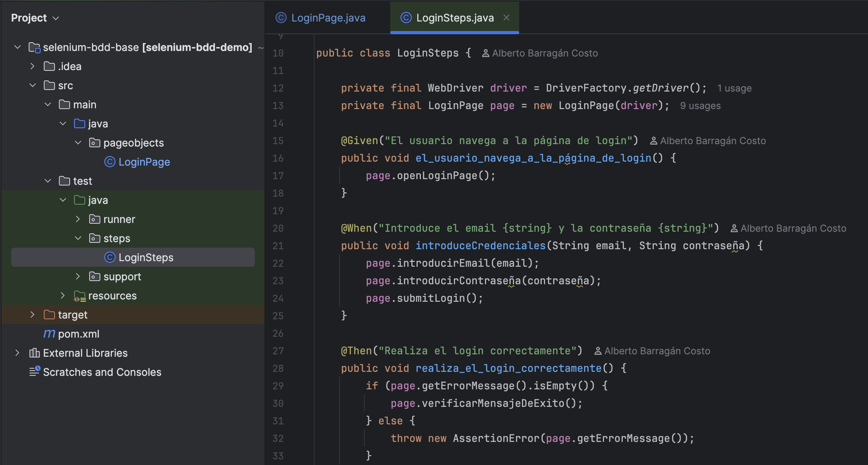Click the green java test root icon
868x465 pixels.
tap(80, 200)
